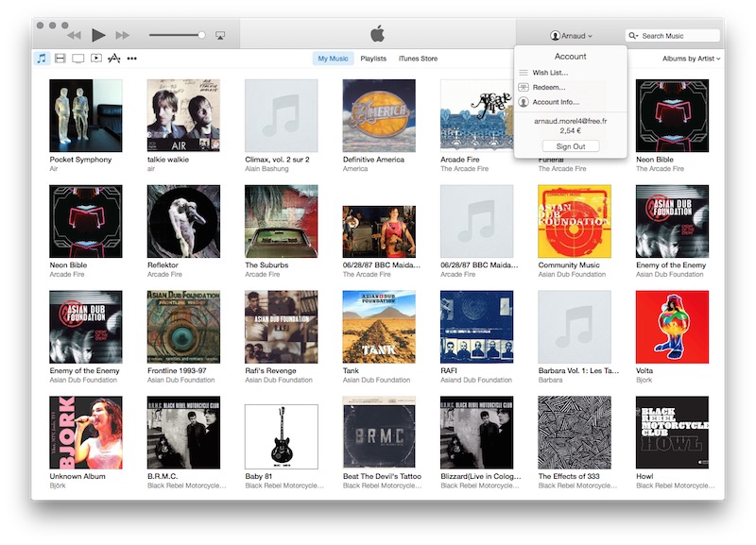This screenshot has height=545, width=756.
Task: Select Björk's Unknown Album cover
Action: click(86, 433)
